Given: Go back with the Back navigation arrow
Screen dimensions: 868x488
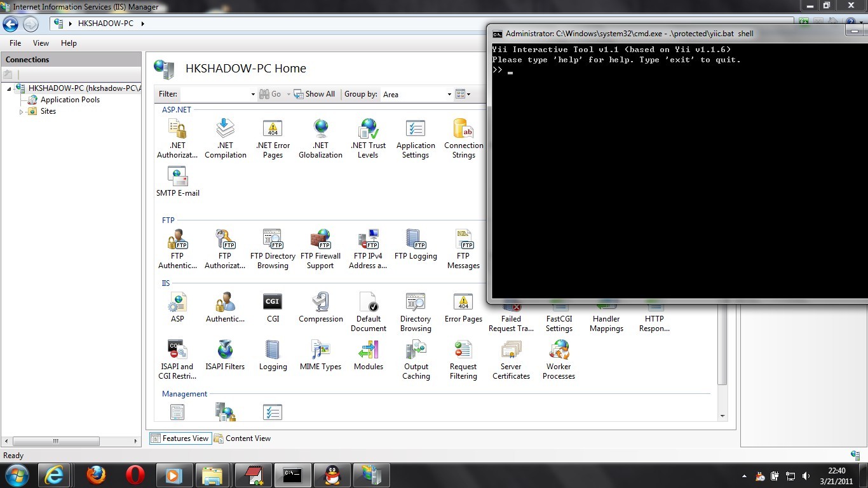Looking at the screenshot, I should (11, 24).
